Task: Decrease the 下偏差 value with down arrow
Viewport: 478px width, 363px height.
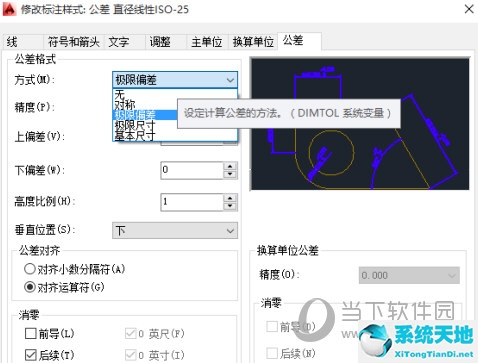Action: (x=230, y=175)
